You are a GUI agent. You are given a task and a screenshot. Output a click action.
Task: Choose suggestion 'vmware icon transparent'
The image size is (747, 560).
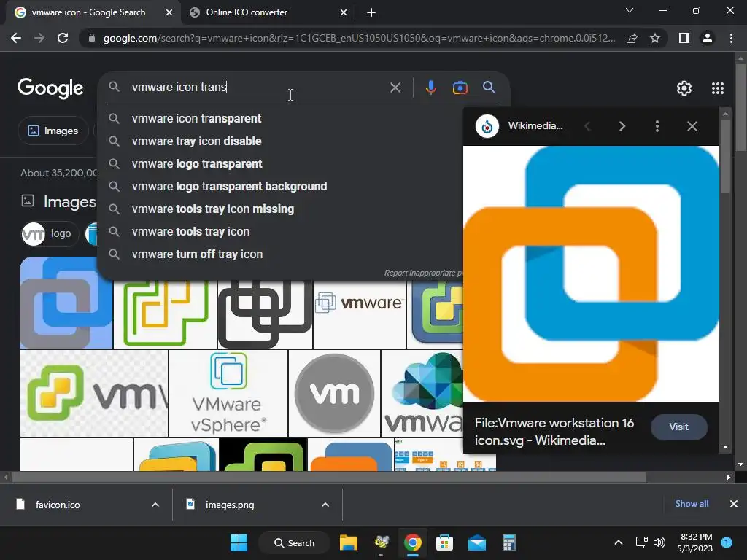pyautogui.click(x=281, y=119)
